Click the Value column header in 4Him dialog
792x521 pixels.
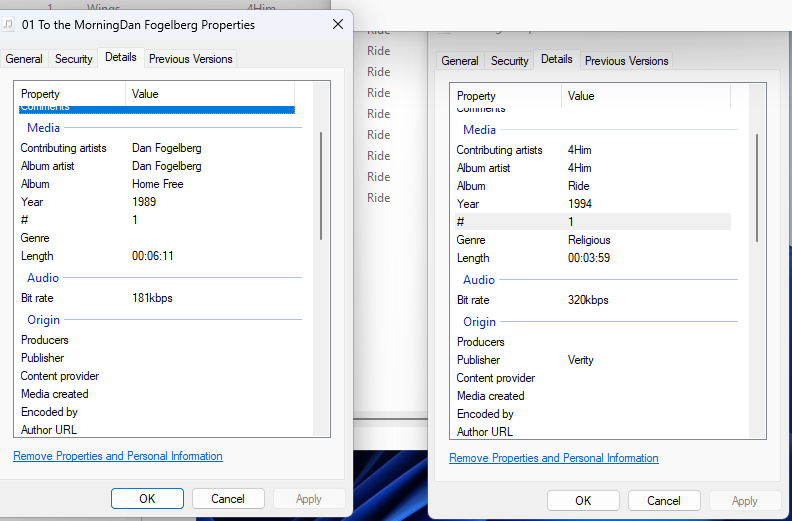pyautogui.click(x=646, y=96)
